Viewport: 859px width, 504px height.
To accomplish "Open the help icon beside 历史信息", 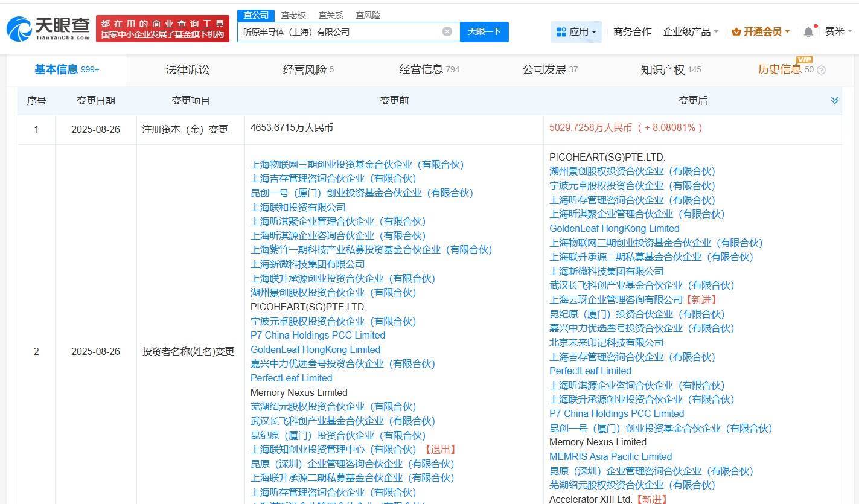I will click(821, 70).
